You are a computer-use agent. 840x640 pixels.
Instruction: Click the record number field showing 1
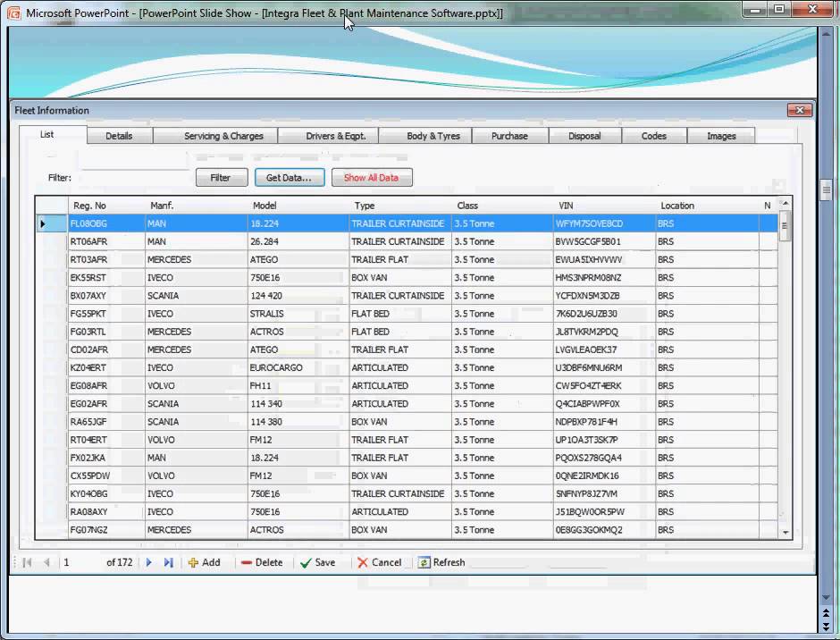[x=80, y=562]
